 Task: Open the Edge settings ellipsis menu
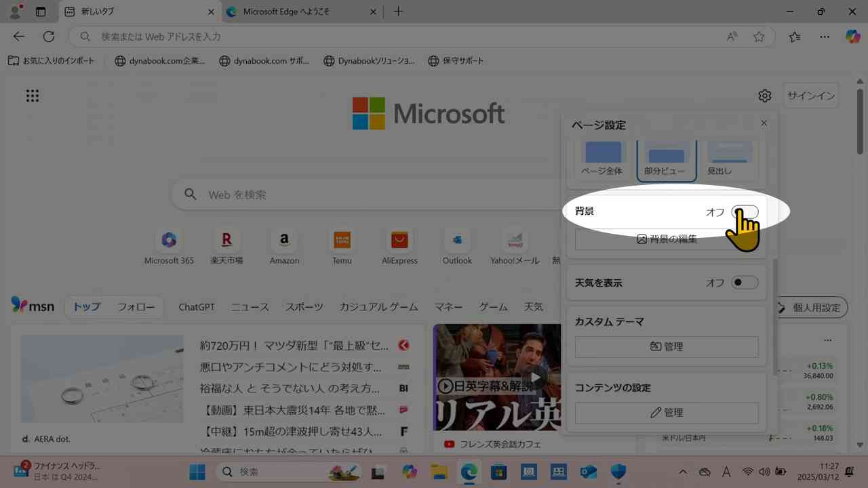[825, 37]
